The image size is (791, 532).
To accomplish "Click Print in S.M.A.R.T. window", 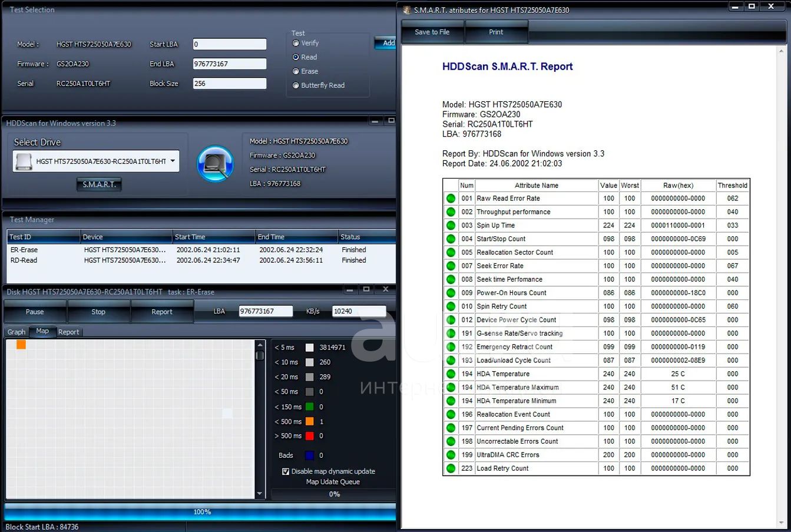I will (496, 32).
